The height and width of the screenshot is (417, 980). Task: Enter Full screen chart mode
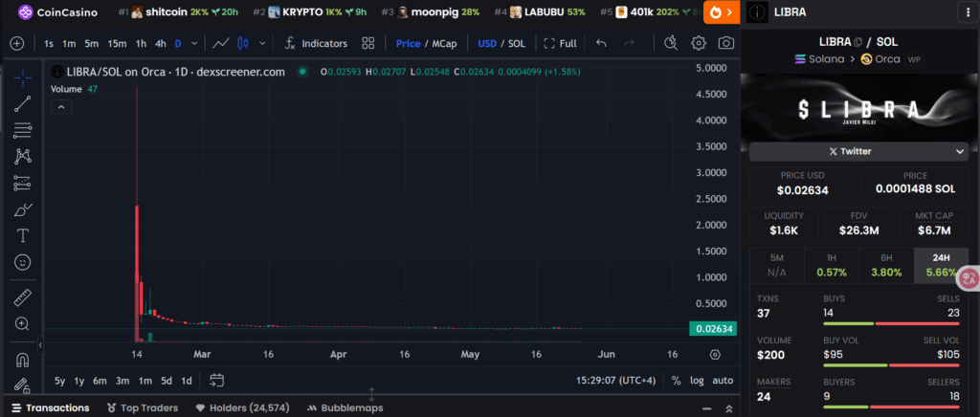560,44
